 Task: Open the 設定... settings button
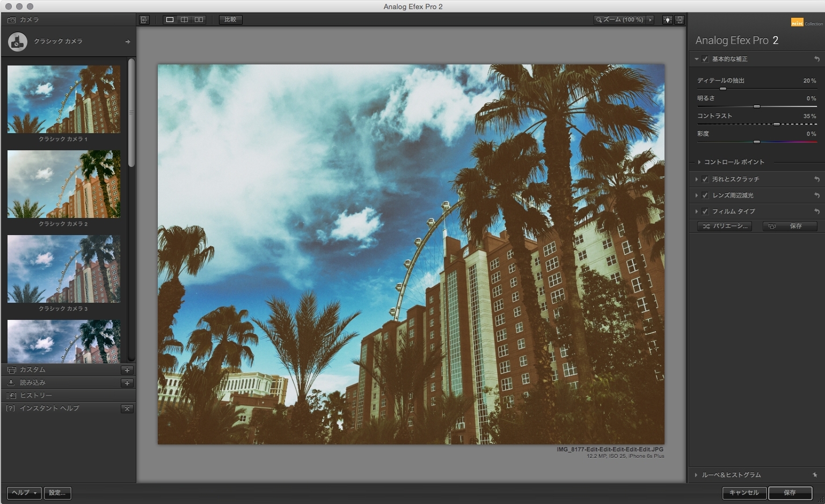57,493
